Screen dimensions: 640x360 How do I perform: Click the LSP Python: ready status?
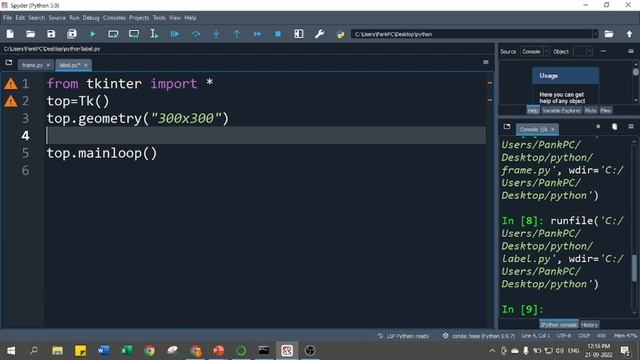click(x=403, y=336)
